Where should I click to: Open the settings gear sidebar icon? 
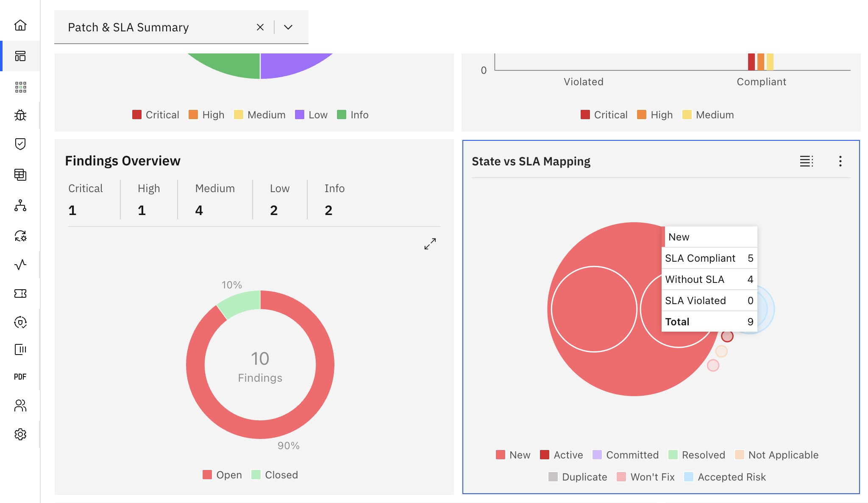point(20,434)
